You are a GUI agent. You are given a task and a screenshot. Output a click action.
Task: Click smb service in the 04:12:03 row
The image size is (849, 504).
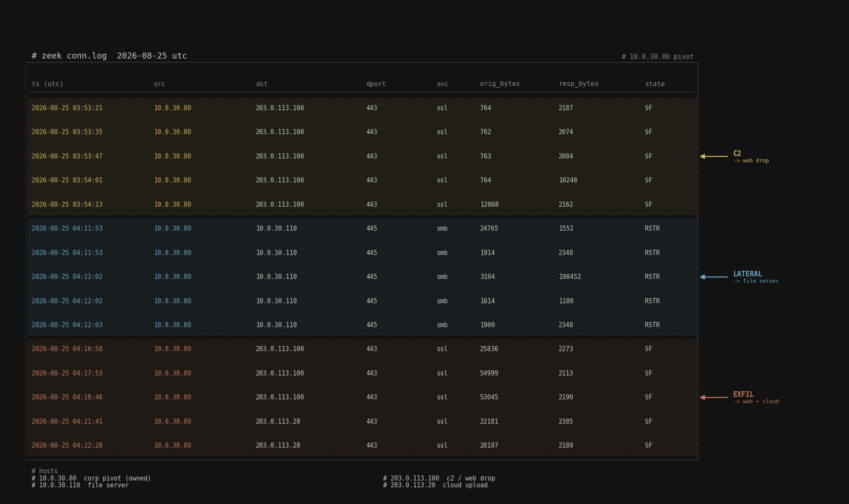pyautogui.click(x=442, y=325)
